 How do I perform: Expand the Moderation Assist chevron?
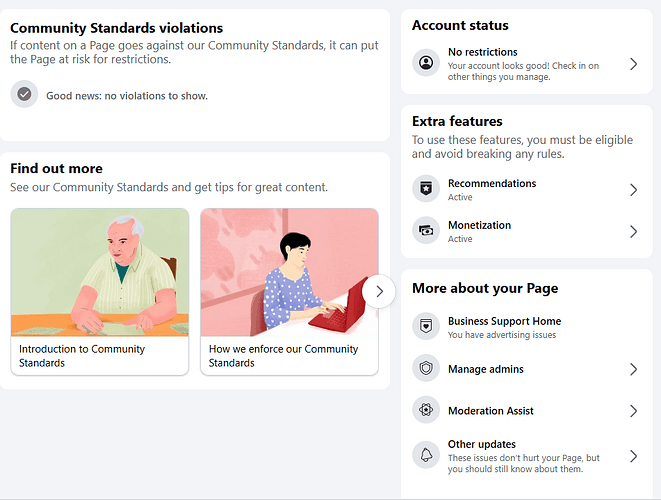click(633, 411)
